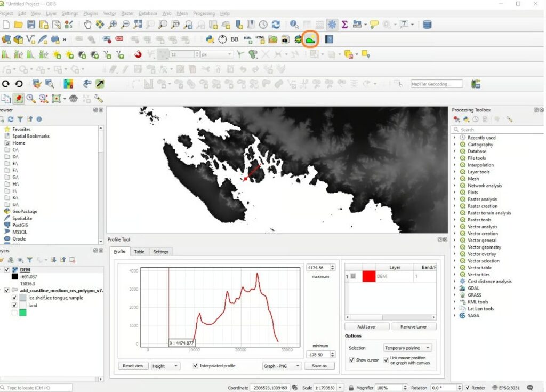546x392 pixels.
Task: Toggle the Show cursor checkbox
Action: [352, 360]
